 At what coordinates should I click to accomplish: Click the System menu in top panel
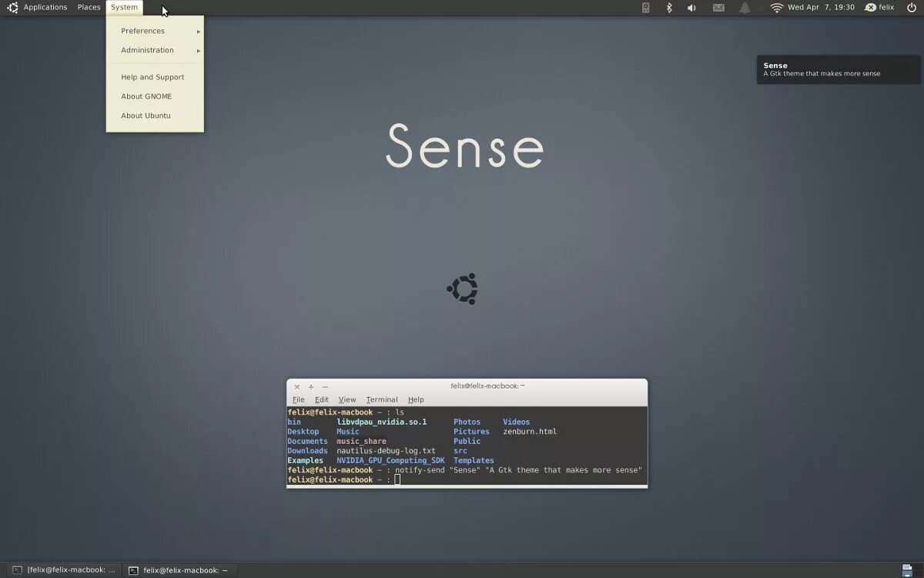pyautogui.click(x=124, y=7)
